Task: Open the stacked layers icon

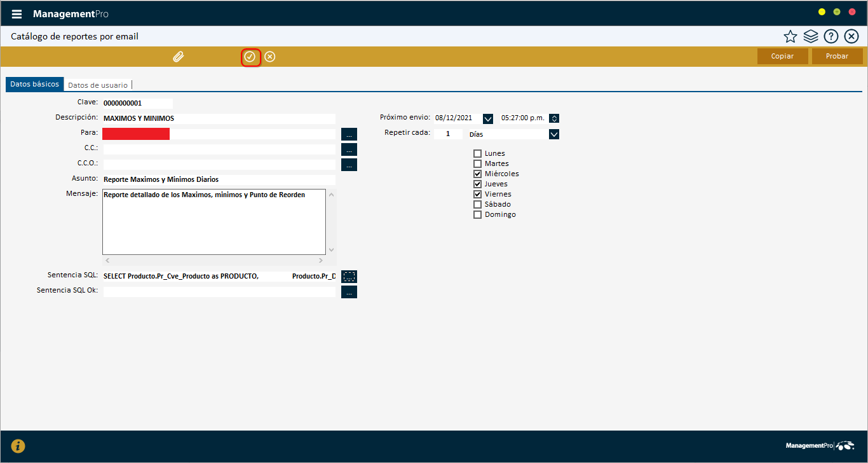Action: tap(810, 36)
